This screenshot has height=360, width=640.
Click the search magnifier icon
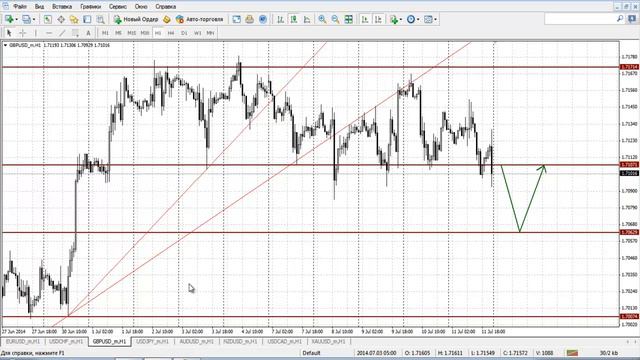(620, 19)
